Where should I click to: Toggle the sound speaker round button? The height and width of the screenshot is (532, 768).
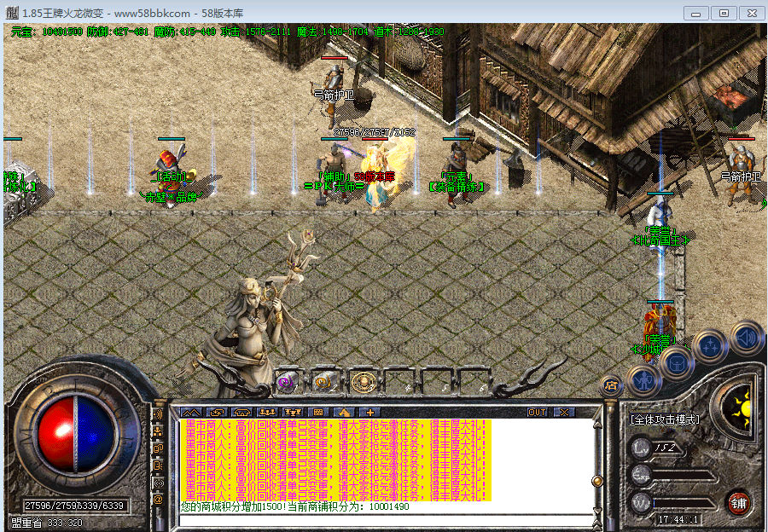(746, 338)
